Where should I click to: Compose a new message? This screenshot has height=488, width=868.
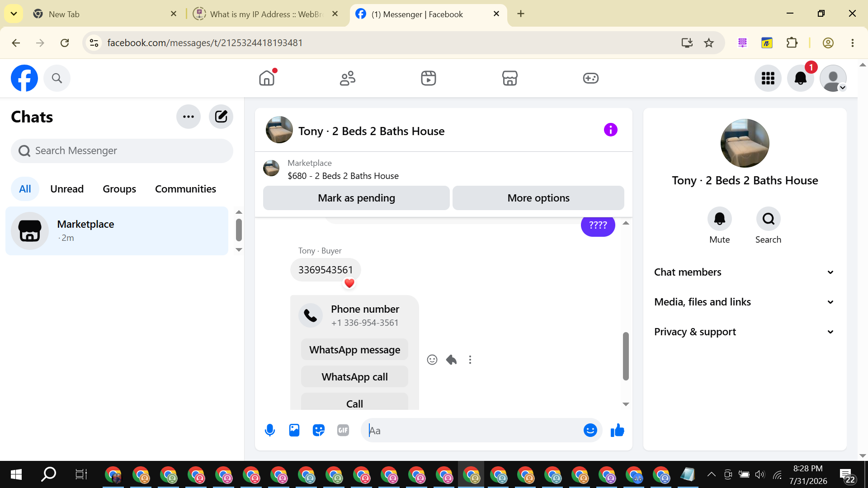click(221, 117)
